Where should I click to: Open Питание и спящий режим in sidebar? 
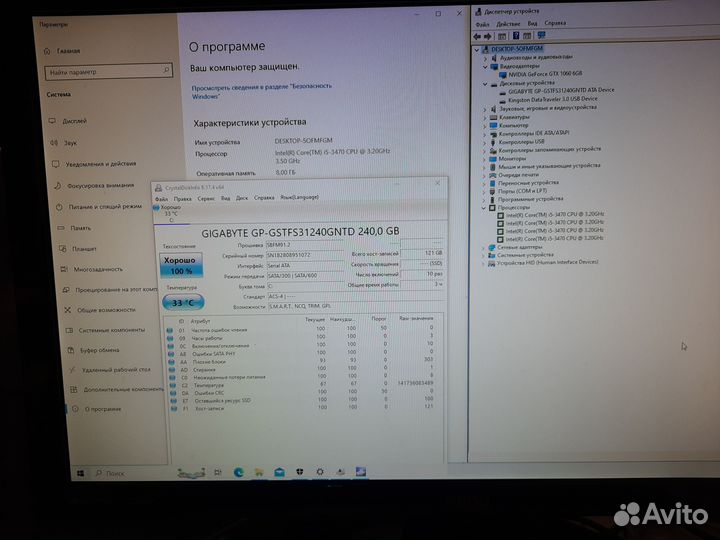click(99, 207)
